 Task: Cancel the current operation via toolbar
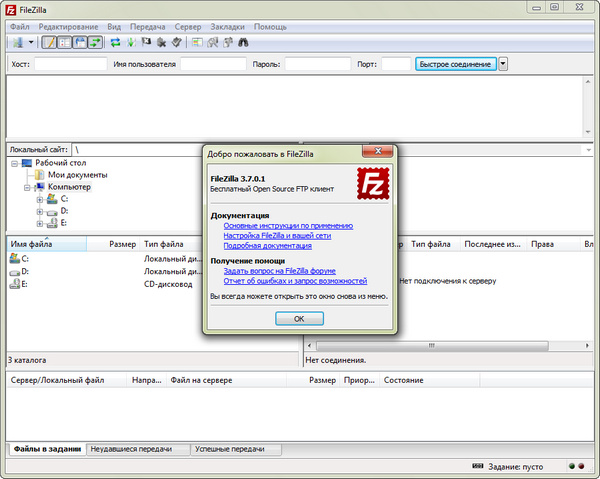click(146, 43)
